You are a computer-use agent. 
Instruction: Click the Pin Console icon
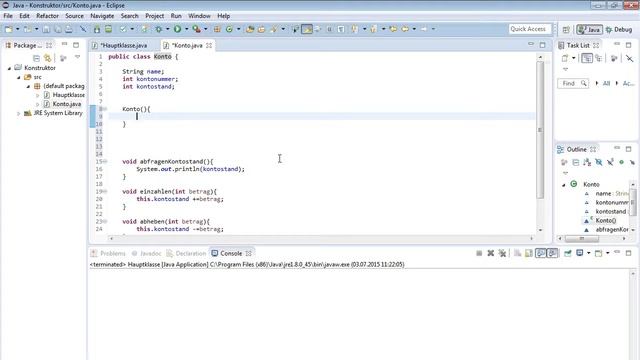568,253
